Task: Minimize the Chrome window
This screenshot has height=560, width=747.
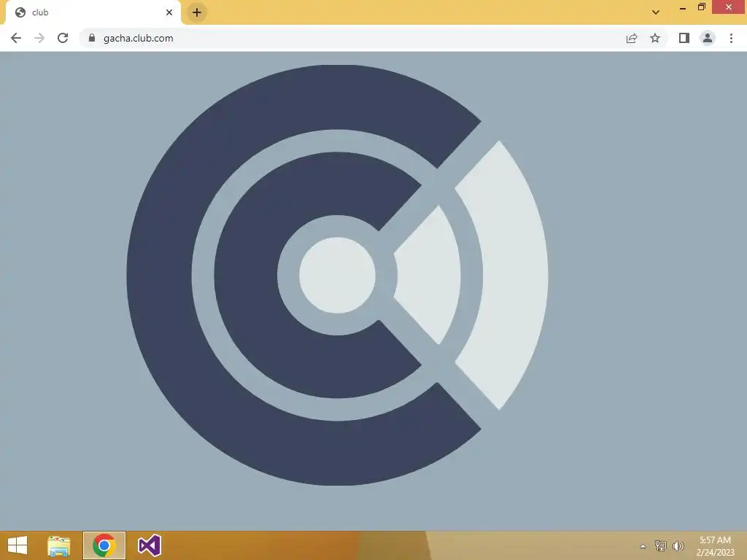Action: coord(682,7)
